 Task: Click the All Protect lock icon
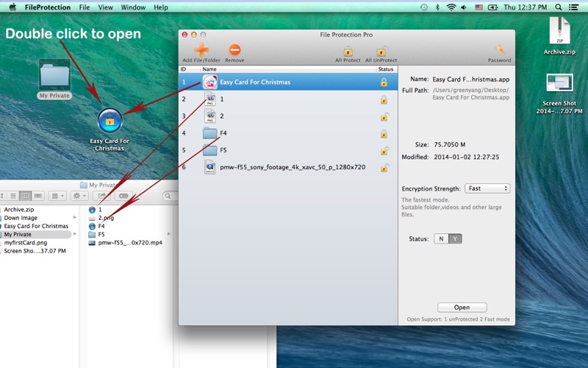(348, 51)
